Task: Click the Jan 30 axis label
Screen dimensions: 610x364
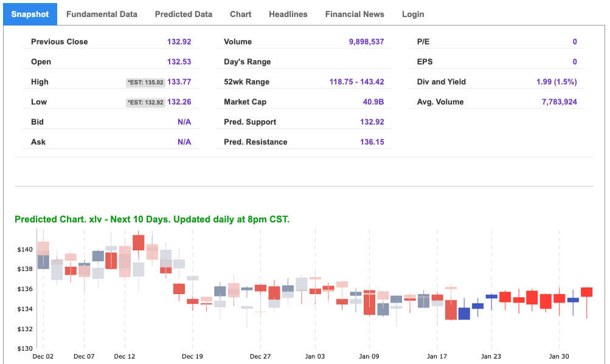Action: click(559, 356)
